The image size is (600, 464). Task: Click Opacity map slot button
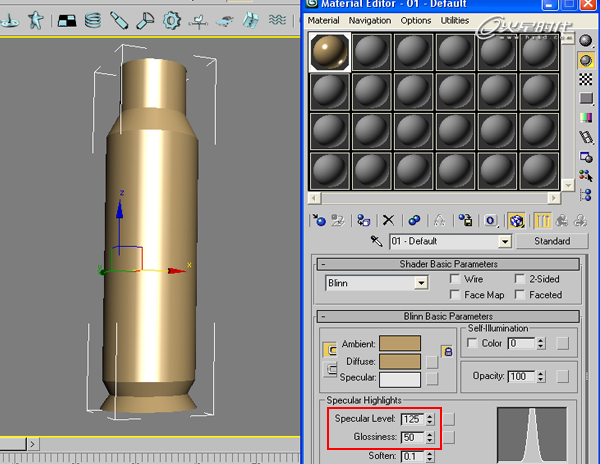562,376
